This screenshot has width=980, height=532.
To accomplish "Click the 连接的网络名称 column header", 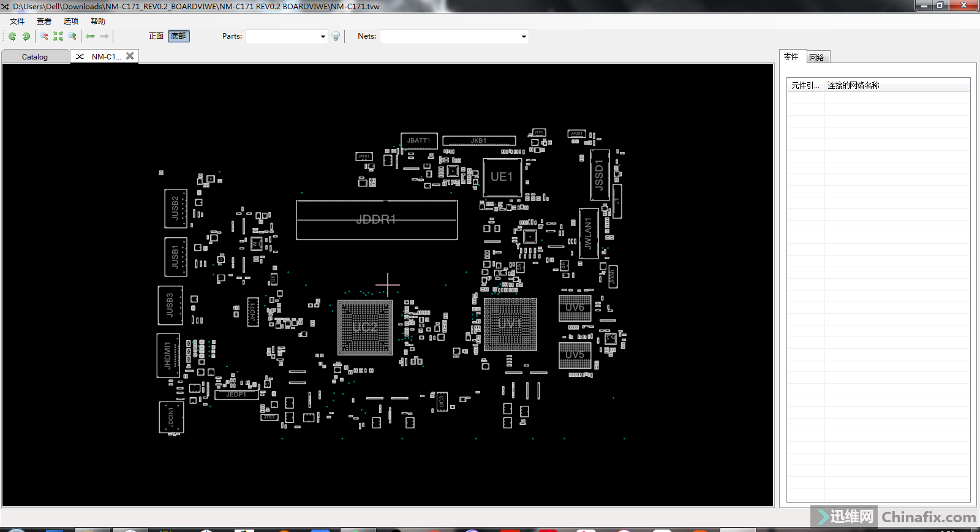I will pyautogui.click(x=853, y=86).
